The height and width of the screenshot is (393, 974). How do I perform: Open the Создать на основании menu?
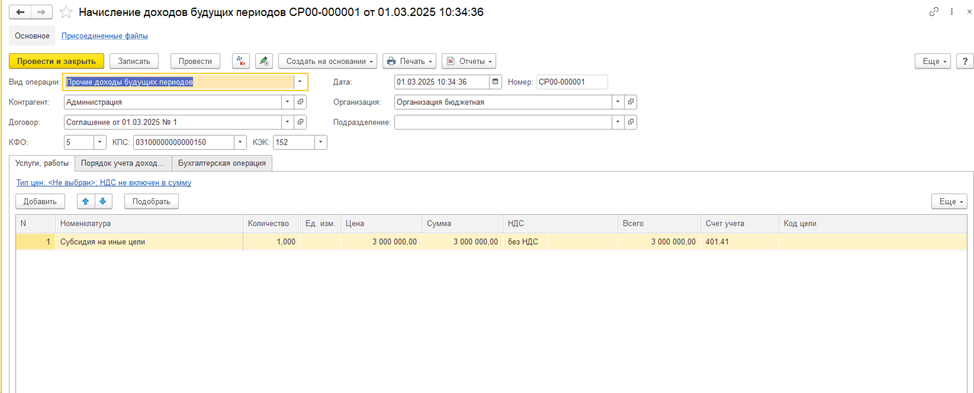[328, 61]
